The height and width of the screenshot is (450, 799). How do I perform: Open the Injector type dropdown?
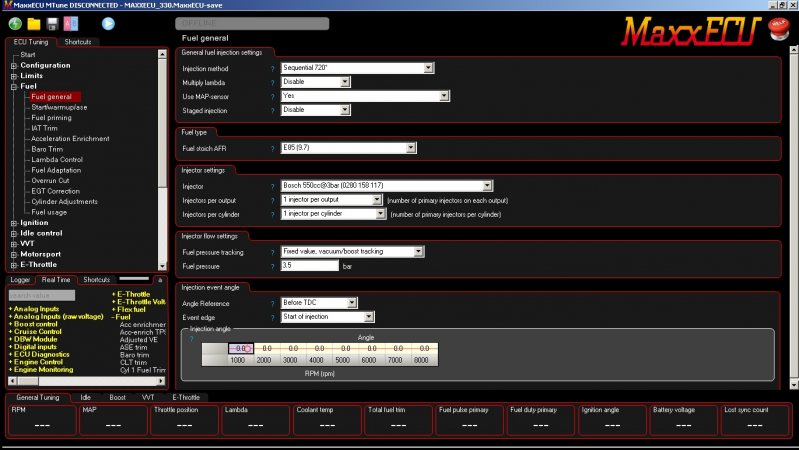click(x=387, y=186)
